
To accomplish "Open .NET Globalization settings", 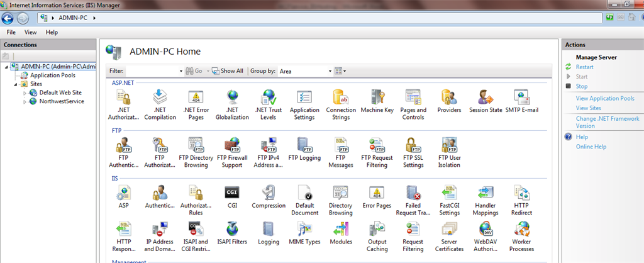I will point(232,105).
